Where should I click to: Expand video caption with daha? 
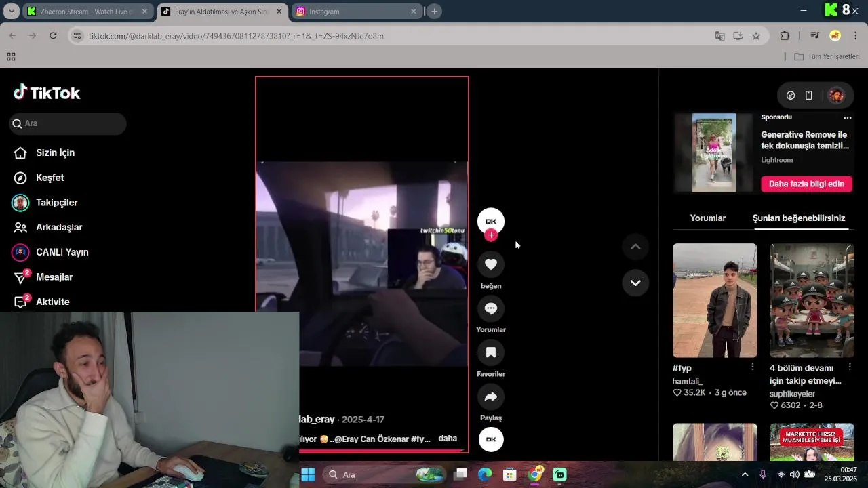click(448, 439)
